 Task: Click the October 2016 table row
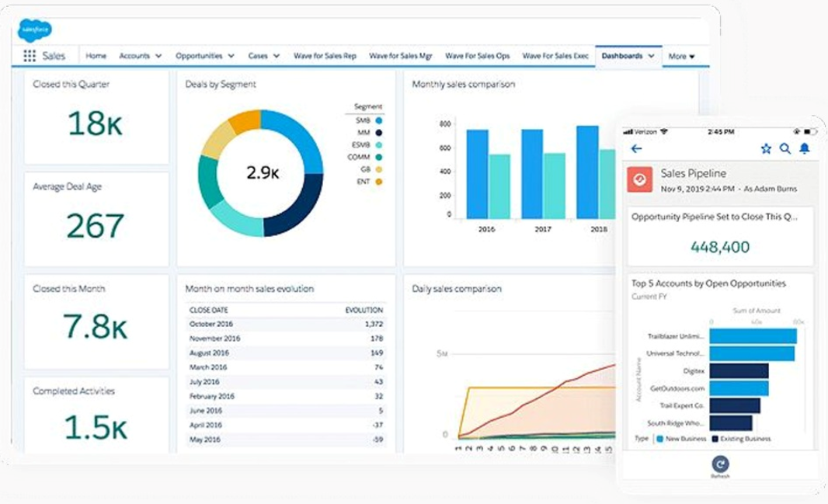point(286,324)
